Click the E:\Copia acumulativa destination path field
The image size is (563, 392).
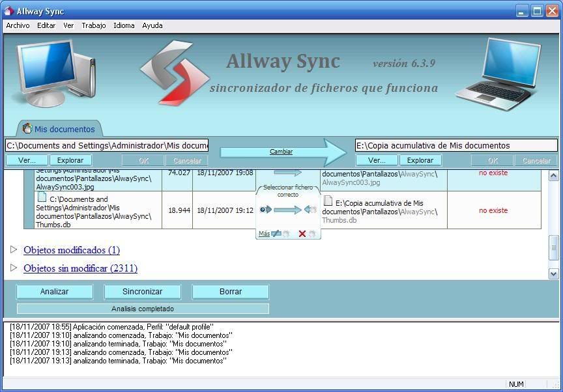pos(456,146)
